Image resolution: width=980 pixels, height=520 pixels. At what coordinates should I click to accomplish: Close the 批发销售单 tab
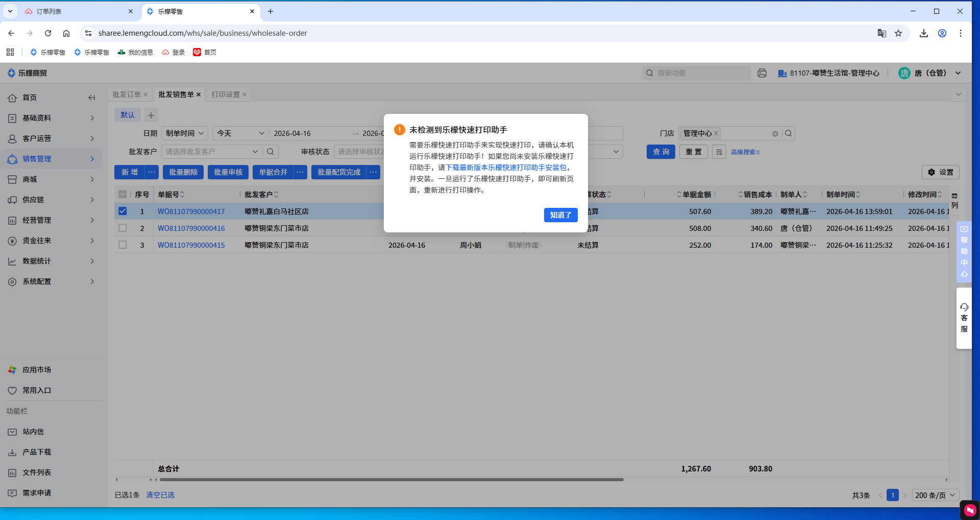click(x=199, y=94)
